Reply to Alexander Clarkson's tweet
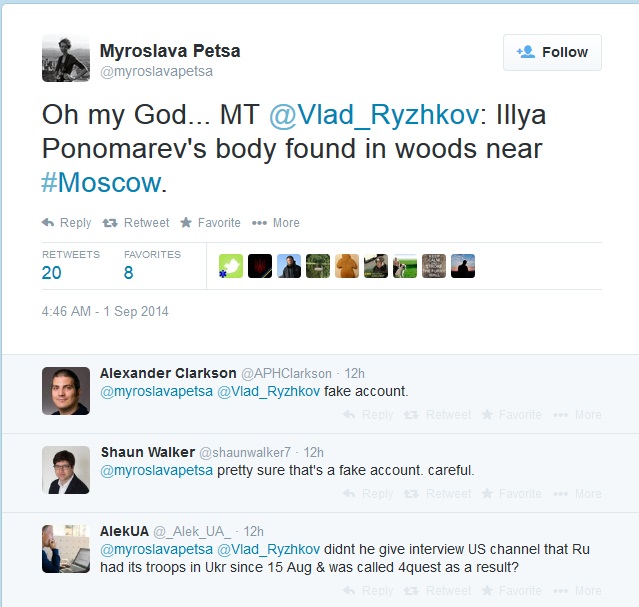 (x=370, y=415)
